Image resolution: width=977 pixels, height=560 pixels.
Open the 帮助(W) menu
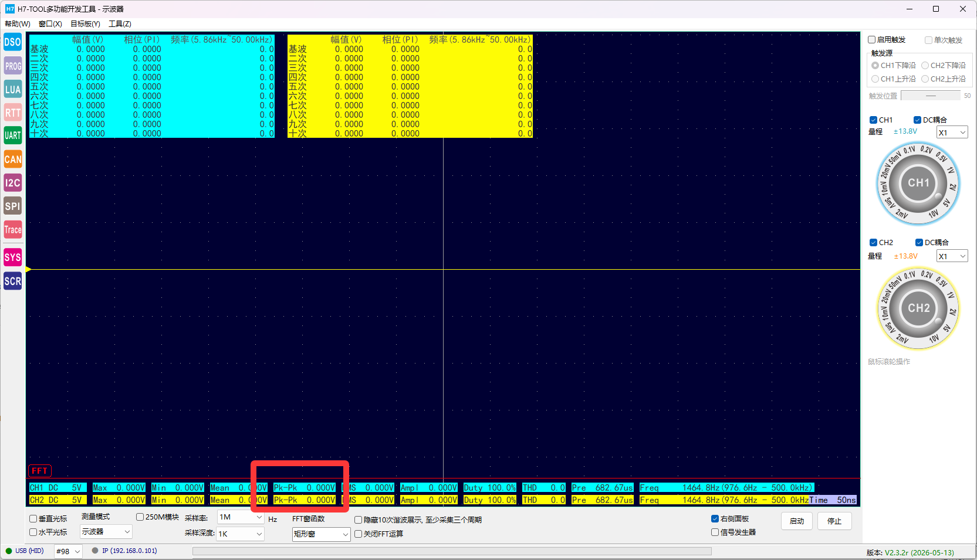click(18, 24)
